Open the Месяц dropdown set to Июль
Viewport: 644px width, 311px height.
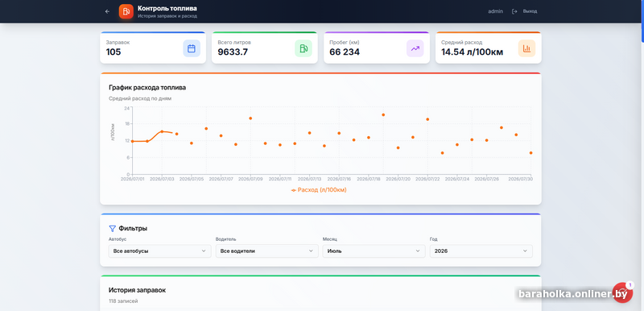click(x=374, y=251)
